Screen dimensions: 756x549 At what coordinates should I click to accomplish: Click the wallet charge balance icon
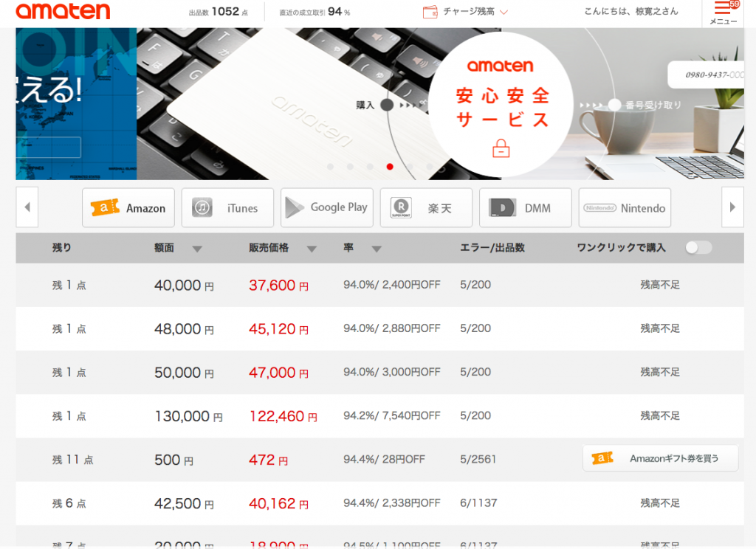pyautogui.click(x=430, y=12)
